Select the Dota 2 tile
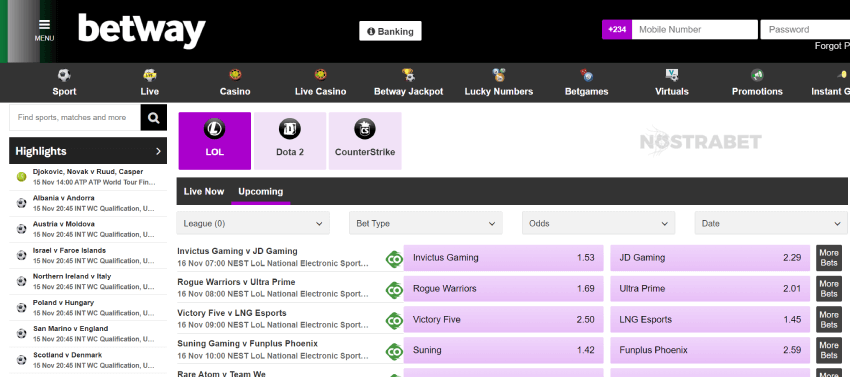This screenshot has height=377, width=850. (x=290, y=141)
